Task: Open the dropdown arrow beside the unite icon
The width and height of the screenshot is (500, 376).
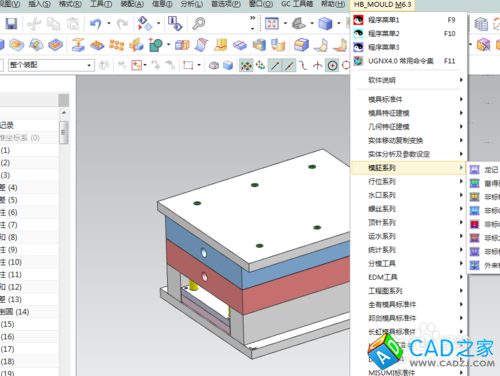Action: pyautogui.click(x=168, y=45)
